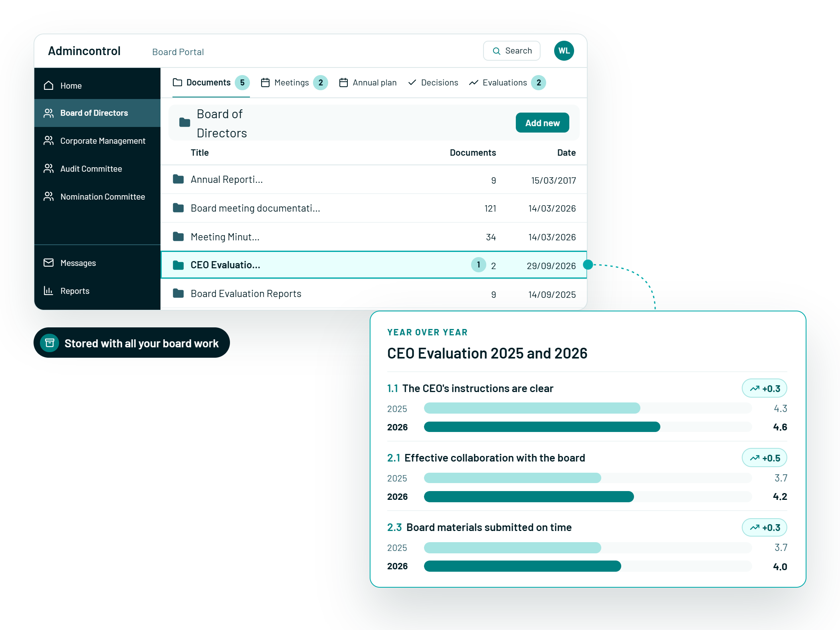Click the Decisions checkmark icon
840x630 pixels.
tap(412, 82)
